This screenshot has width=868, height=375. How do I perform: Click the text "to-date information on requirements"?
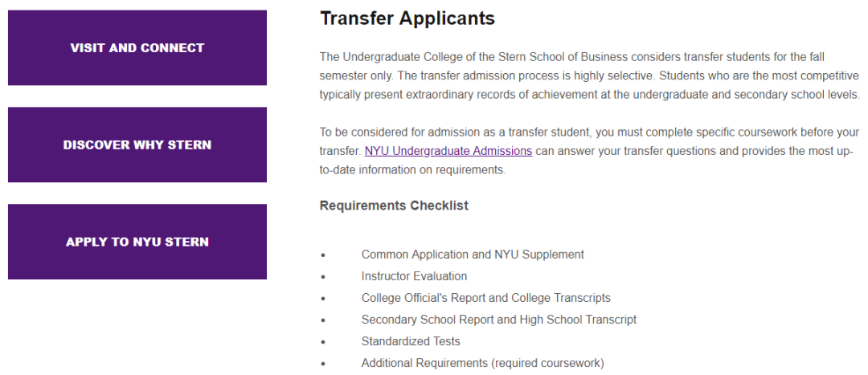413,169
